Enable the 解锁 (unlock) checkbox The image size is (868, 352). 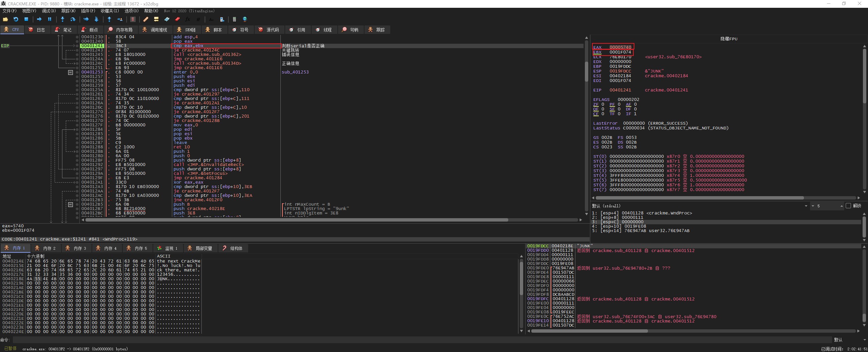click(x=848, y=206)
